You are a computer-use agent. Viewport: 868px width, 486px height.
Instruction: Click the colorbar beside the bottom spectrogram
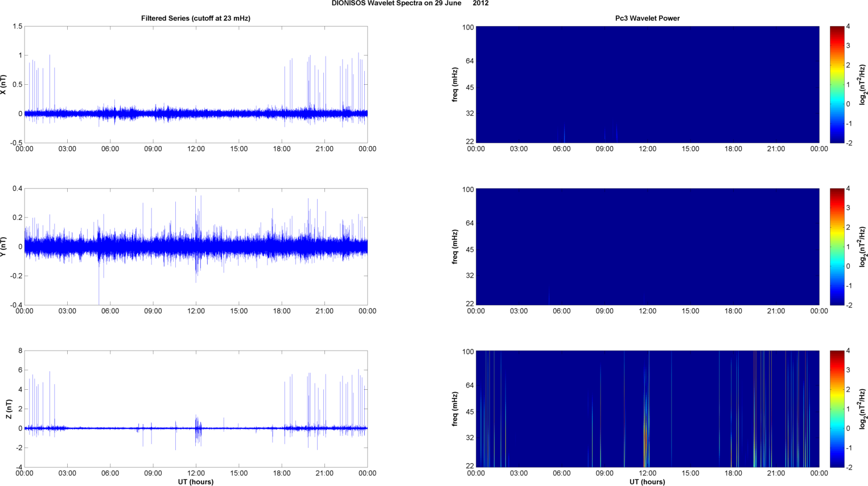(x=837, y=409)
